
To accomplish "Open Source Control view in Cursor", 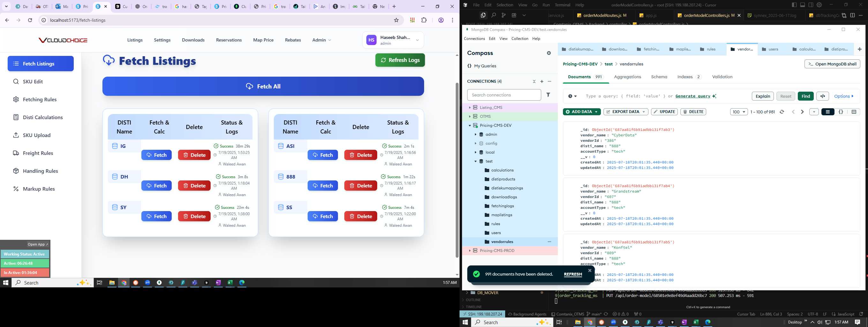I will tap(504, 15).
